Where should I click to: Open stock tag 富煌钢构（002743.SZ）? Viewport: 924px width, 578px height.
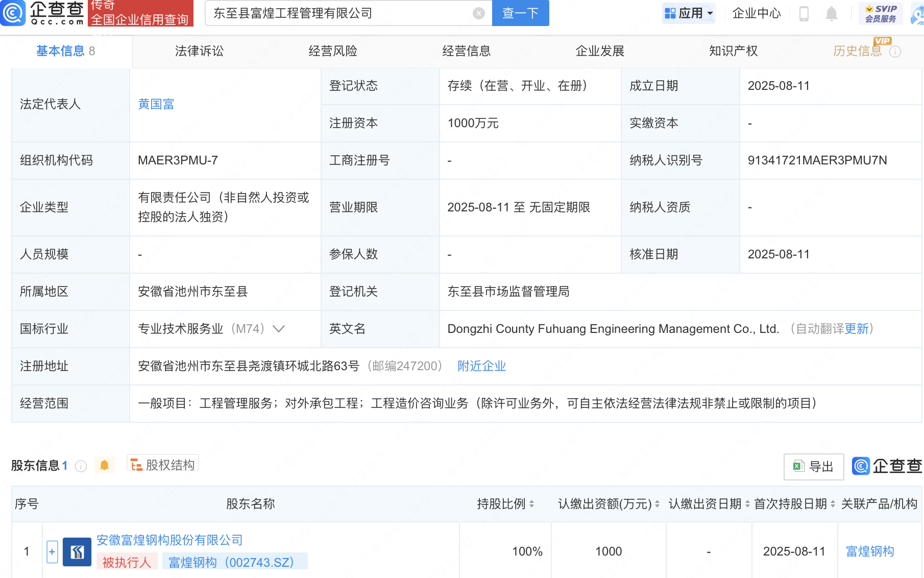(235, 562)
